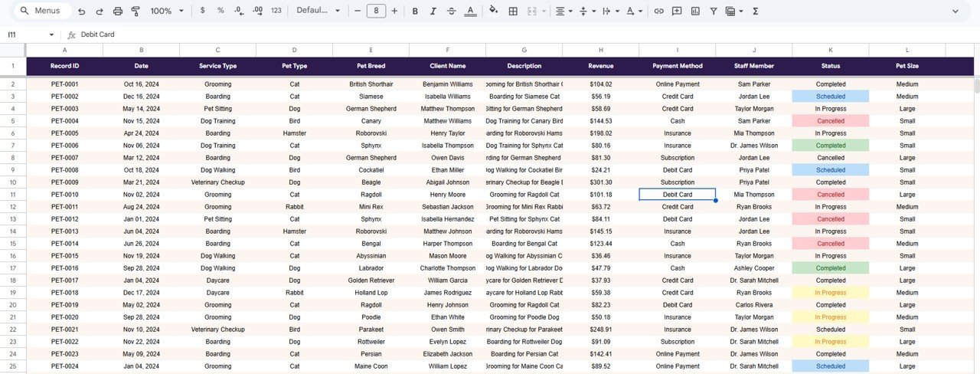Select the Paint format tool
Viewport: 980px width, 374px height.
coord(136,11)
